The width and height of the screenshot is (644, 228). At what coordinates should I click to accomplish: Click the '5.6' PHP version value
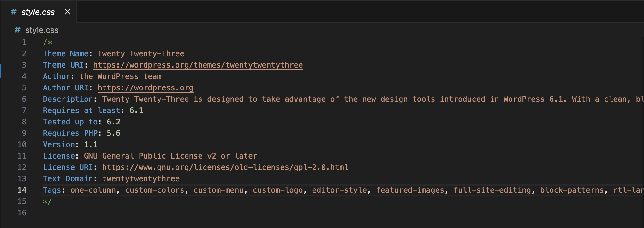click(x=114, y=133)
